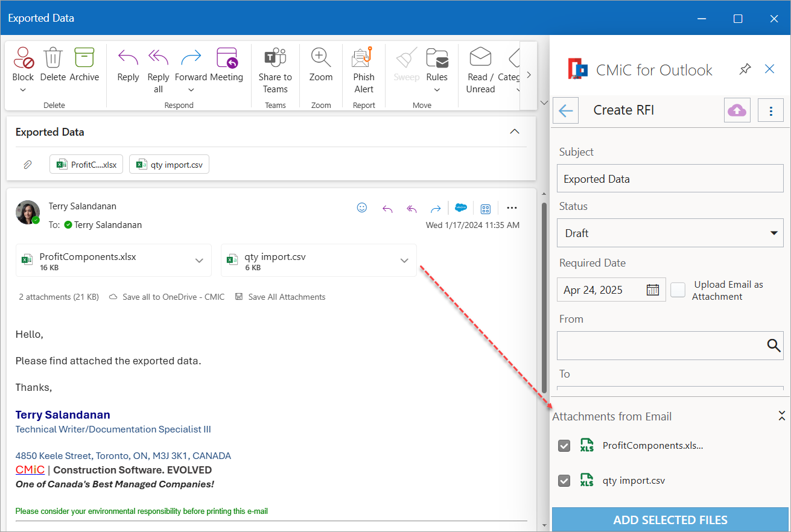
Task: Click the address '4850 Keele Street' line
Action: [x=123, y=456]
